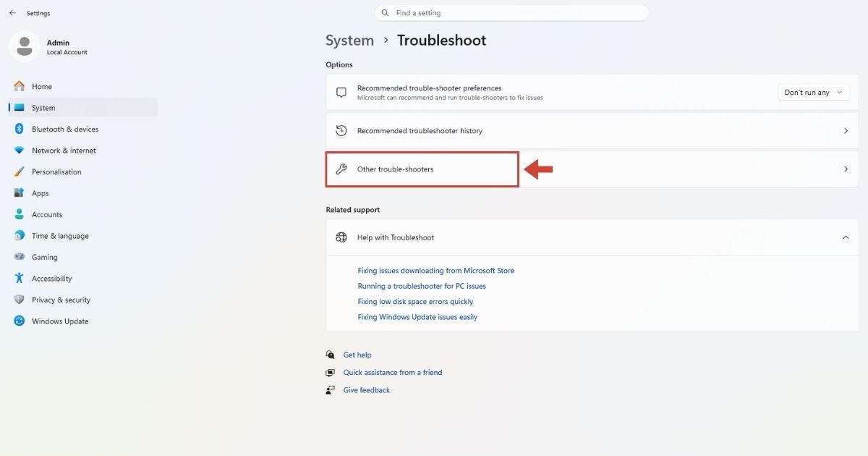The width and height of the screenshot is (868, 456).
Task: Click the Network & internet wifi icon
Action: coord(19,151)
